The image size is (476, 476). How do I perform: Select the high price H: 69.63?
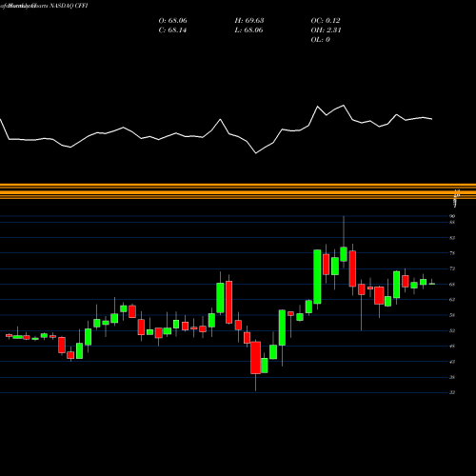[249, 21]
